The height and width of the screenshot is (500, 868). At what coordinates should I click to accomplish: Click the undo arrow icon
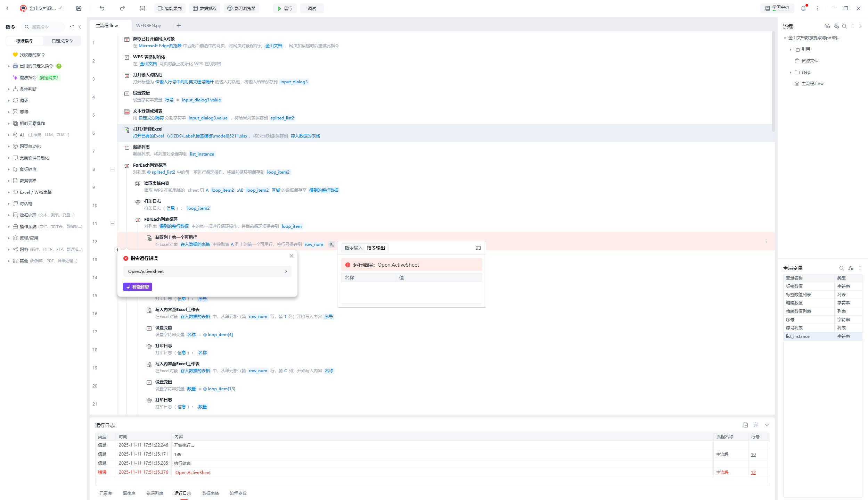point(102,8)
